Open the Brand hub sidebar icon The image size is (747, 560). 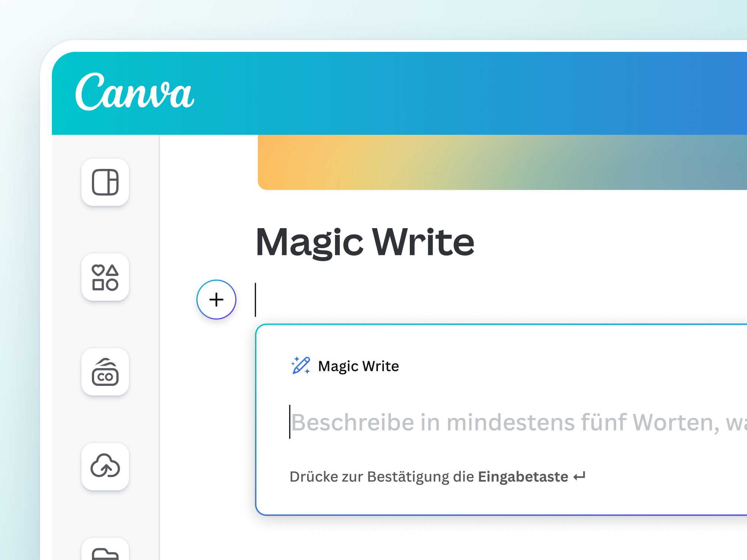click(x=105, y=372)
